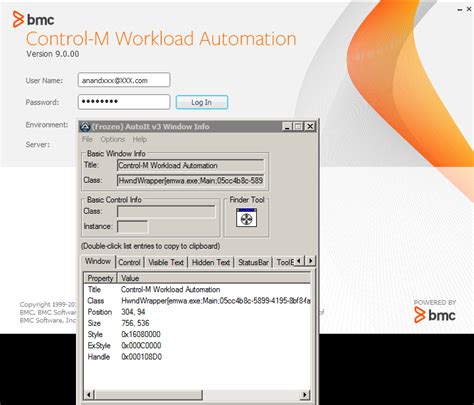
Task: Minimize the Control-M login window
Action: coord(460,10)
